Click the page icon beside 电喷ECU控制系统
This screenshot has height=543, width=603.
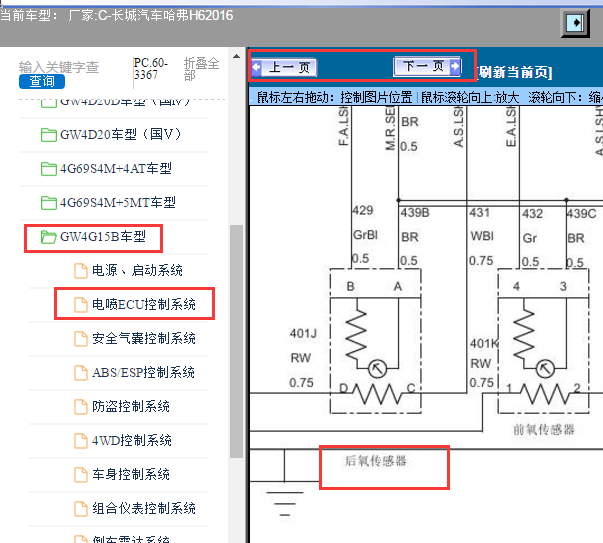(81, 305)
